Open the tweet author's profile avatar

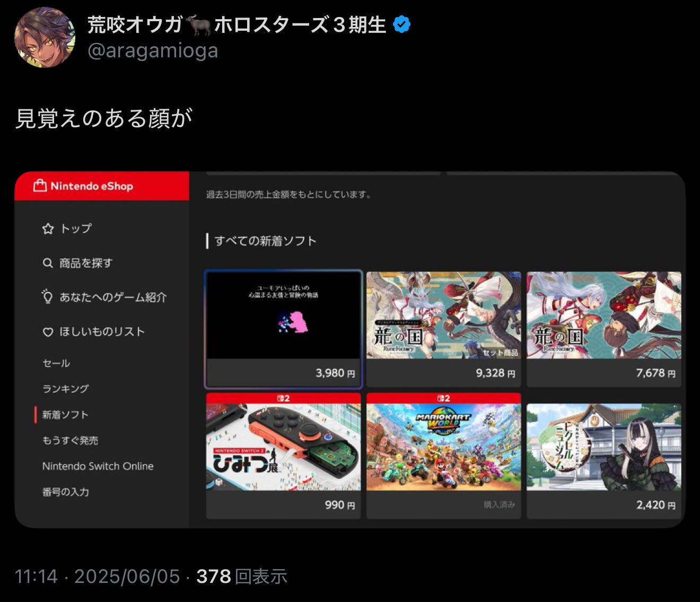[x=45, y=37]
